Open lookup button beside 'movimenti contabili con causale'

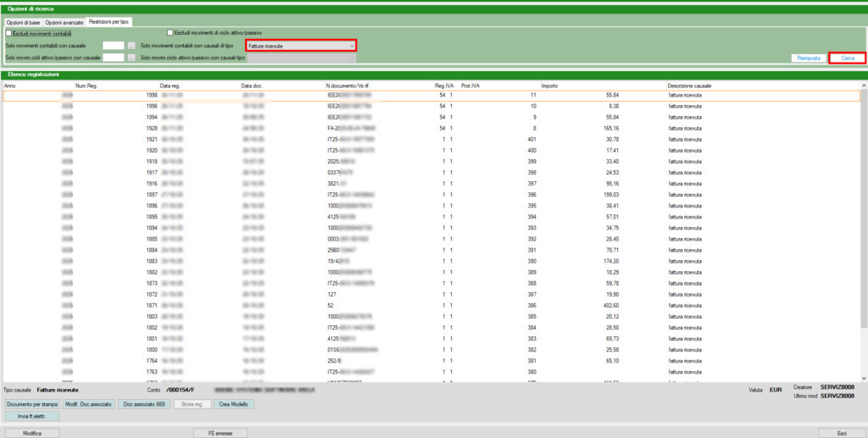click(131, 45)
